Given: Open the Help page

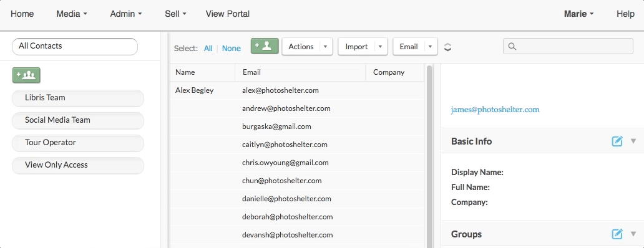Looking at the screenshot, I should tap(625, 14).
